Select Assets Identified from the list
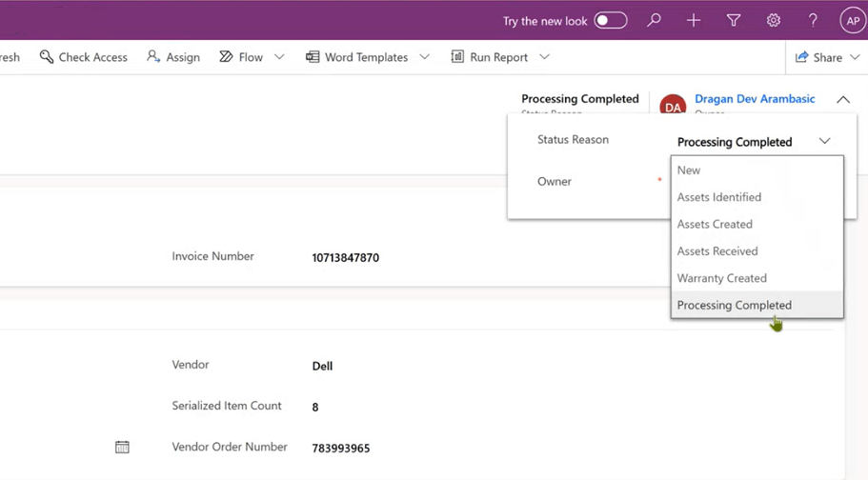868x480 pixels. click(x=719, y=197)
